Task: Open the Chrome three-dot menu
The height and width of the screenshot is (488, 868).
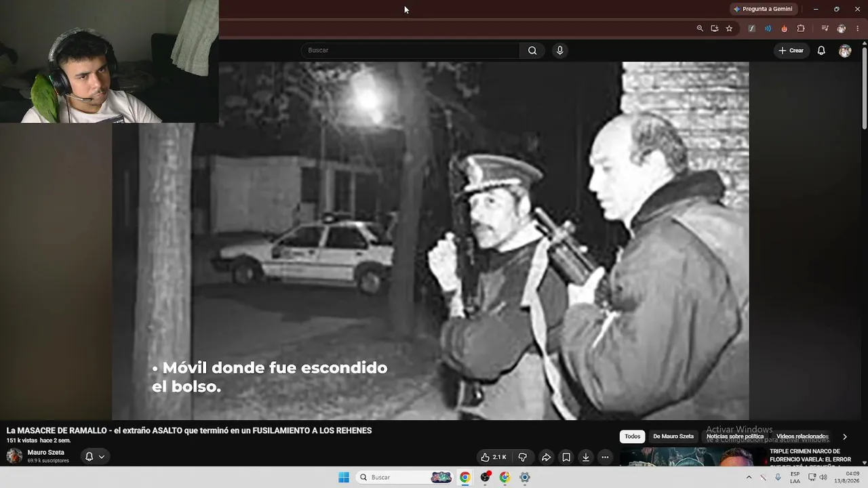Action: click(x=857, y=28)
